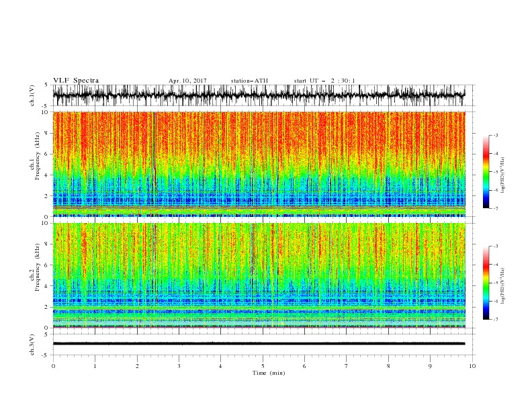Screen dimensions: 532x411
Task: Click the "ch.1(V)" waveform axis label
Action: click(32, 95)
